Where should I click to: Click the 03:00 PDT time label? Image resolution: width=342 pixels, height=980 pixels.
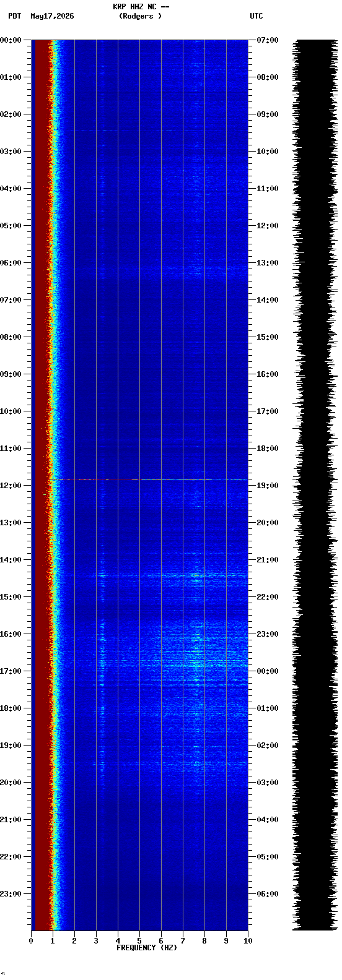pyautogui.click(x=11, y=152)
